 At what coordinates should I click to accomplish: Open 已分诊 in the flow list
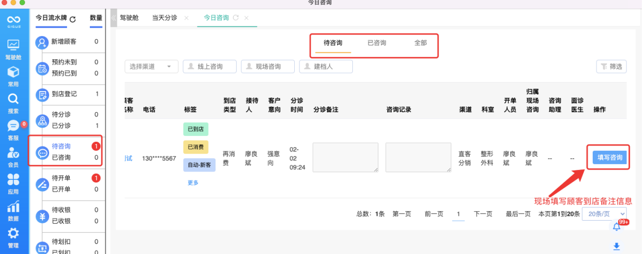pyautogui.click(x=61, y=126)
